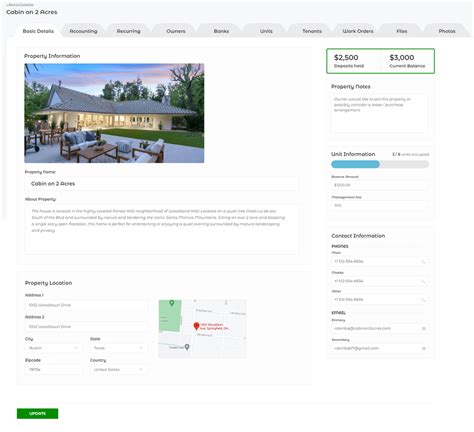Click the property photo of the house

[x=114, y=113]
